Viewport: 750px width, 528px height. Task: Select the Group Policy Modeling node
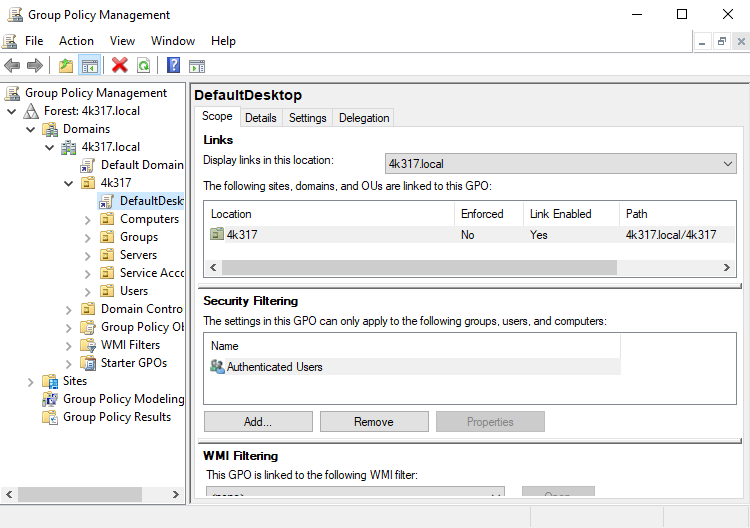[x=123, y=399]
